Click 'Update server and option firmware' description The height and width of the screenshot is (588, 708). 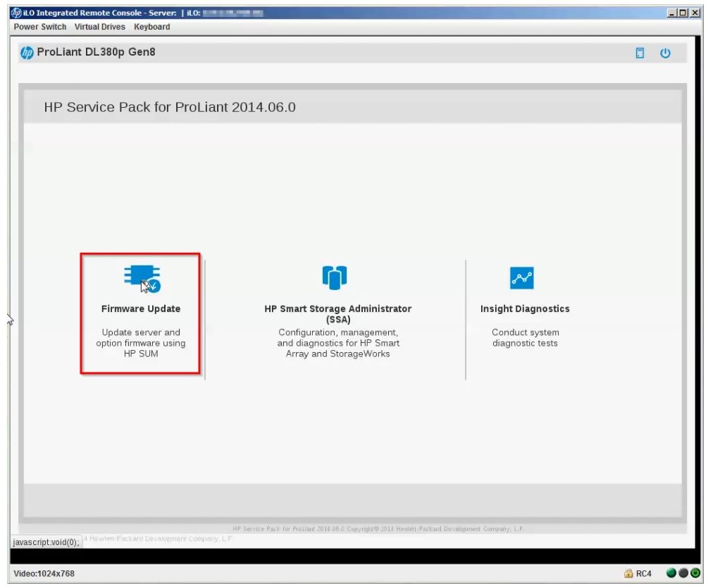pyautogui.click(x=141, y=343)
